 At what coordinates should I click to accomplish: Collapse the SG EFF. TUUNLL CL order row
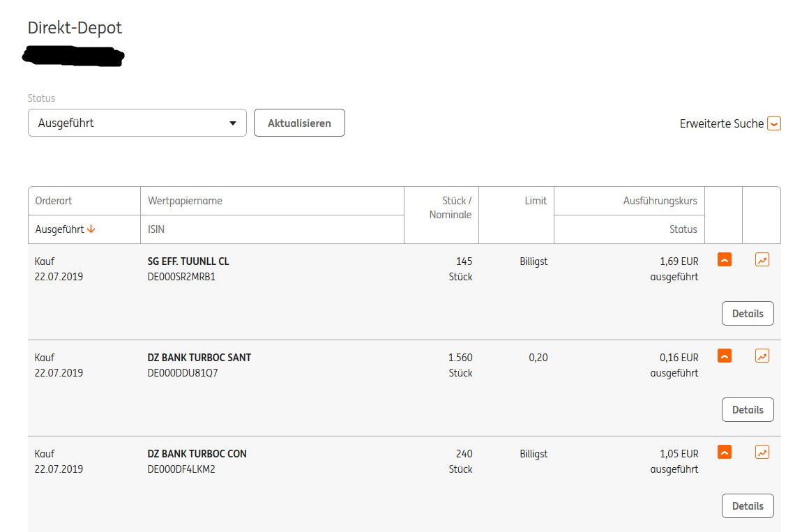725,260
